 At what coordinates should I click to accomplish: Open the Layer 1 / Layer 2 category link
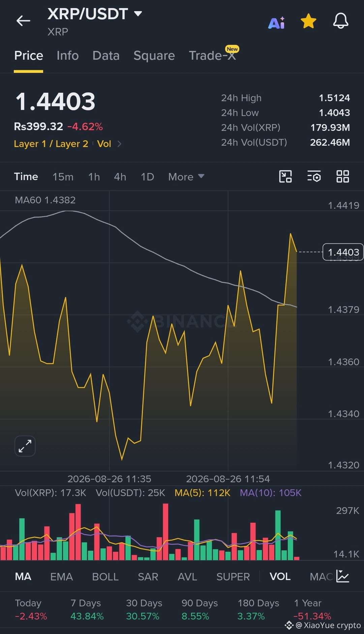[x=51, y=144]
